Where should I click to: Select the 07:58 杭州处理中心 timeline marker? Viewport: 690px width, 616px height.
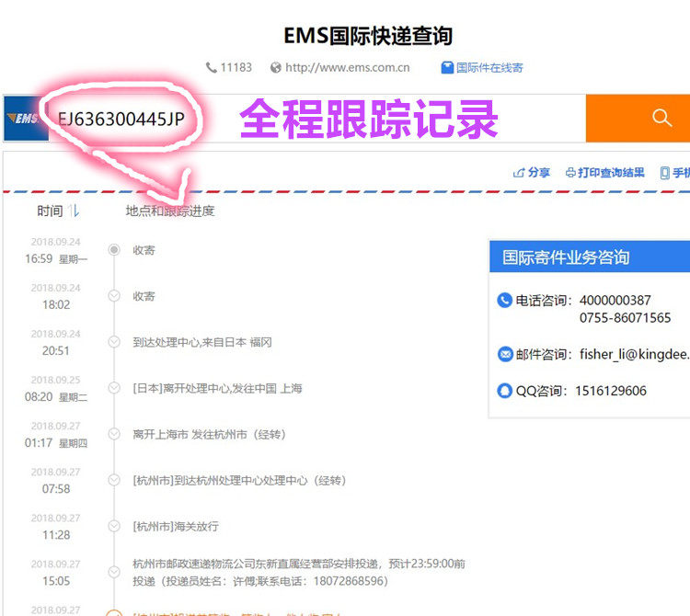[x=114, y=480]
